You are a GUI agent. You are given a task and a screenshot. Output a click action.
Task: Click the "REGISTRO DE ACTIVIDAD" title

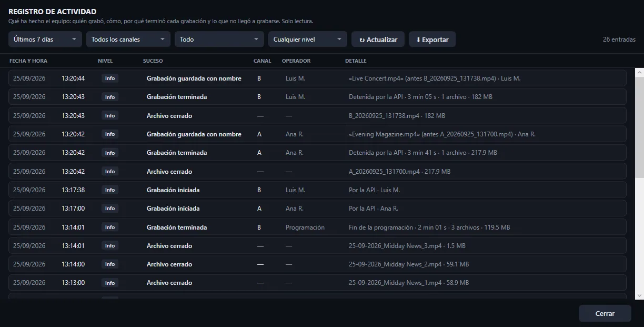(52, 12)
